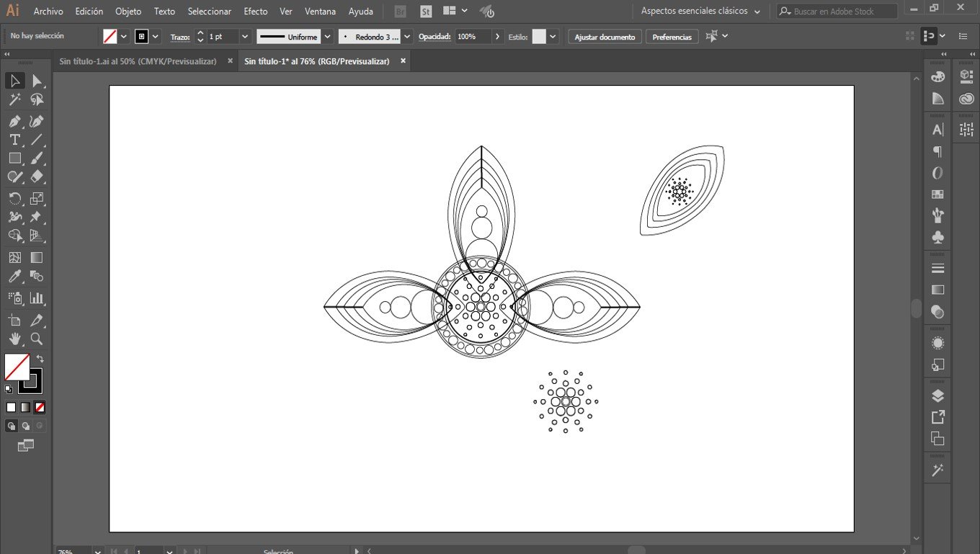Select the Curvature tool
980x554 pixels.
point(37,120)
